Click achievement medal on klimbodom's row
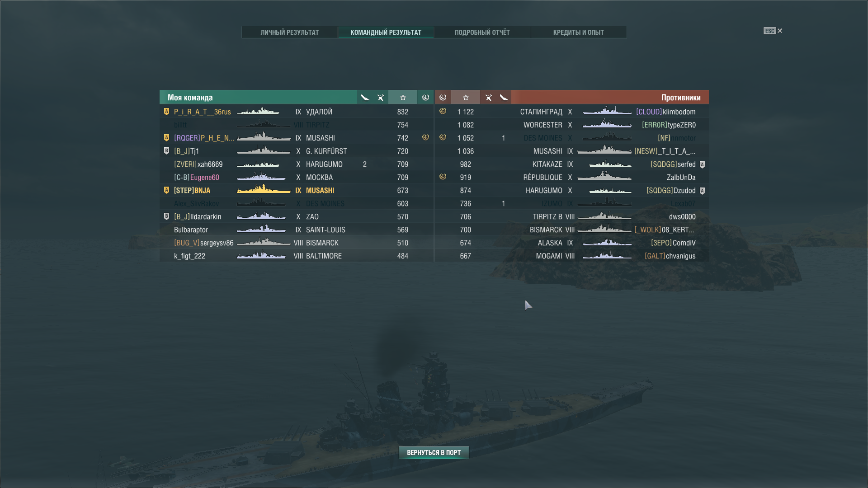Screen dimensions: 868x488 (x=443, y=111)
